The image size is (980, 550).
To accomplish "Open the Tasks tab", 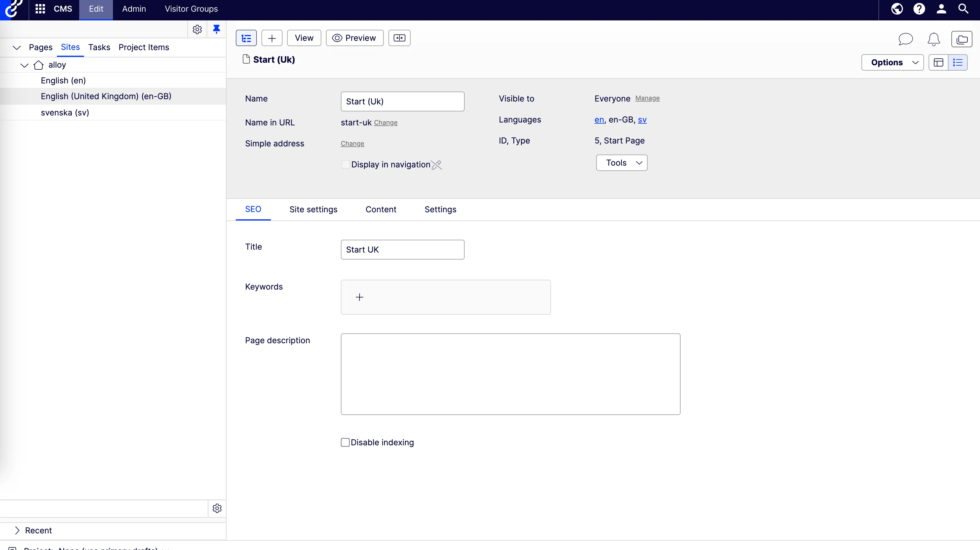I will 99,47.
